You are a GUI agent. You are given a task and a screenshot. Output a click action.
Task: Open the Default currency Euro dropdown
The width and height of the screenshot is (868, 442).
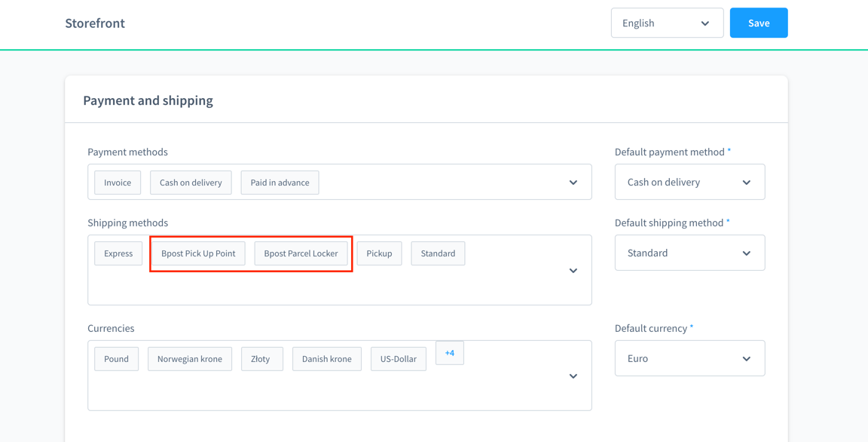(x=689, y=358)
